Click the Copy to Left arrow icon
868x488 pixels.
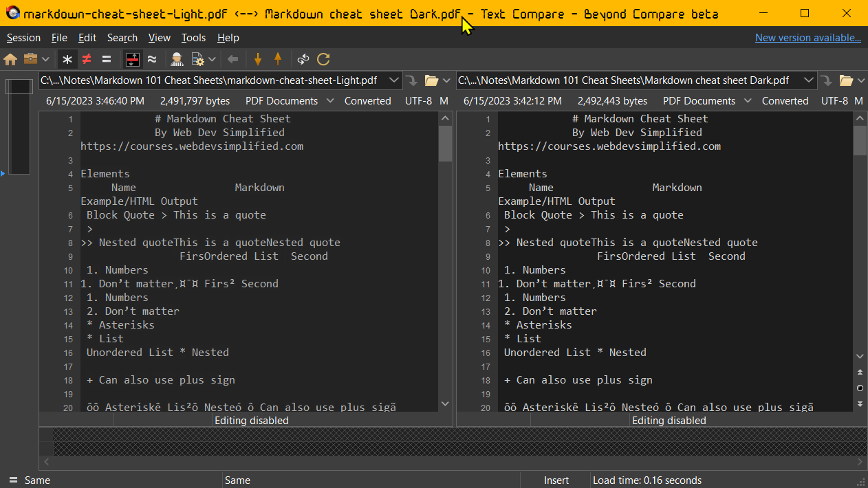click(x=232, y=59)
